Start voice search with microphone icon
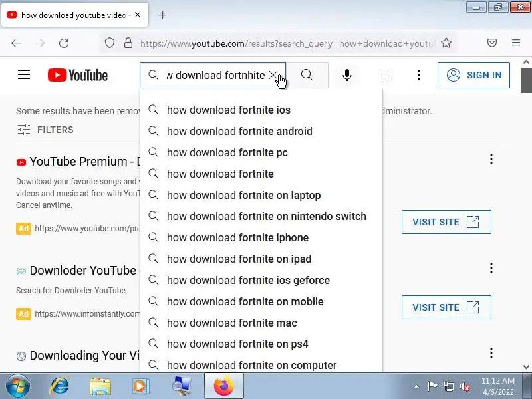Image resolution: width=532 pixels, height=399 pixels. pos(346,75)
